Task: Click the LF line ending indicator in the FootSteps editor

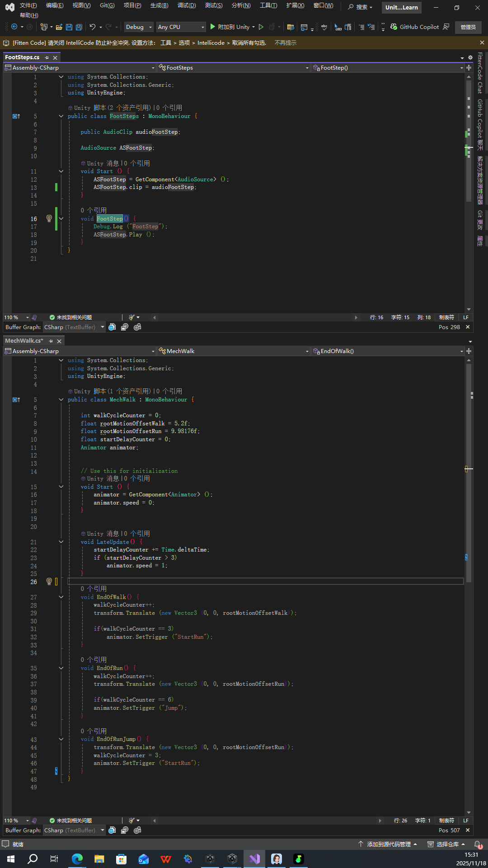Action: click(466, 317)
